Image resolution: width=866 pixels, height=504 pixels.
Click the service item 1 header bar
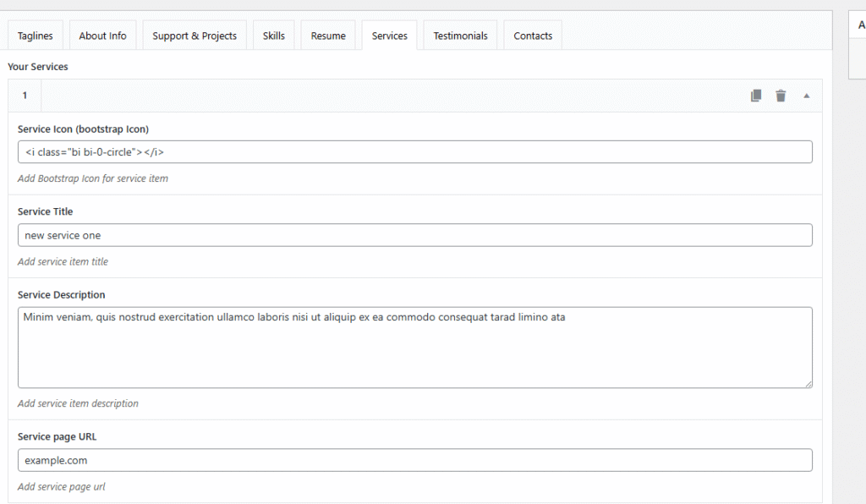coord(414,96)
